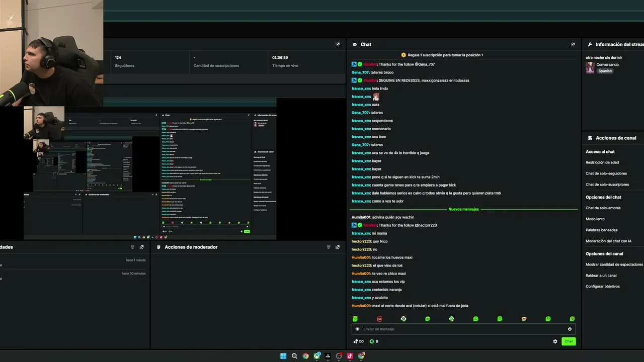The width and height of the screenshot is (644, 362).
Task: Pop out the stream stats panel
Action: pyautogui.click(x=338, y=44)
